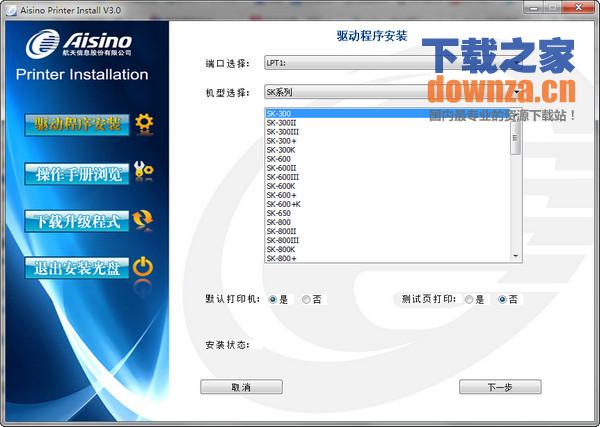
Task: Click the 取消 button
Action: point(241,387)
